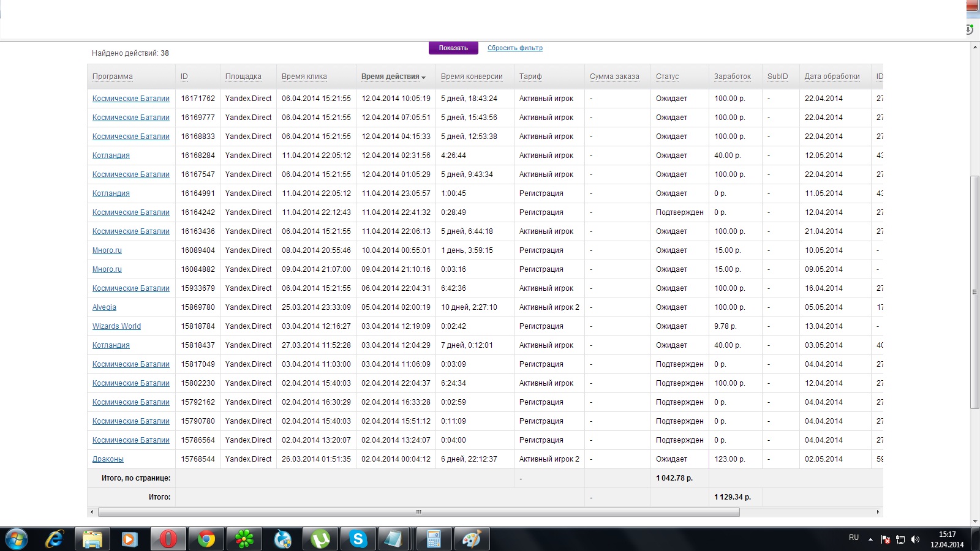Open Google Chrome from taskbar
The image size is (980, 551).
pos(206,539)
